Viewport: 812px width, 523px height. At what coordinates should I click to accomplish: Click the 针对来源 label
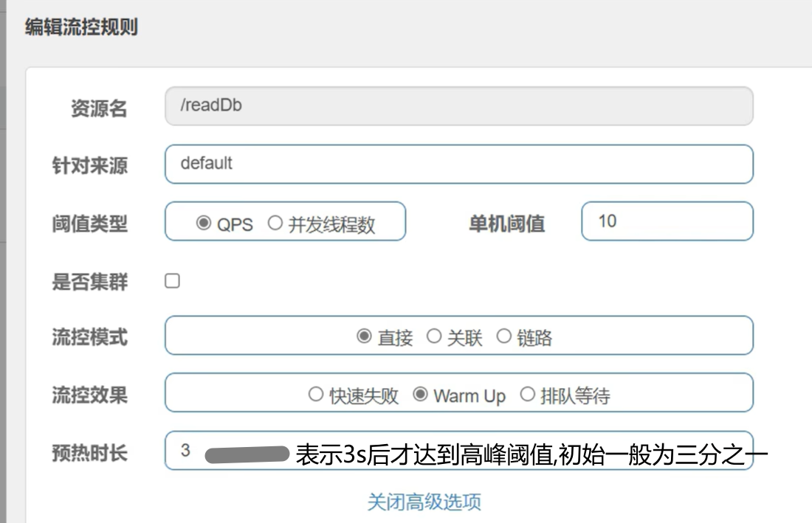coord(89,166)
